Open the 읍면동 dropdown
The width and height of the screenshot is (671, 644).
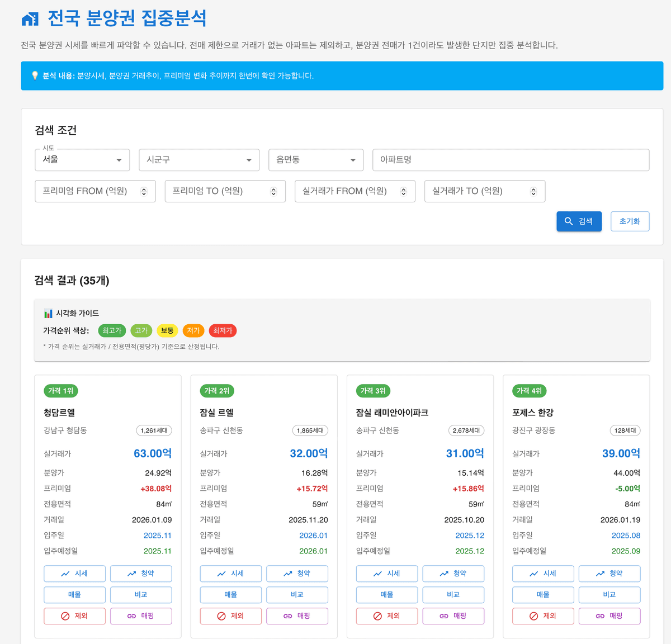[315, 160]
